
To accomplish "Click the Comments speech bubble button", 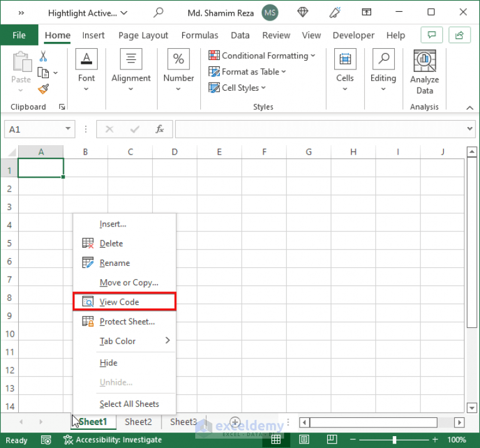I will click(432, 35).
